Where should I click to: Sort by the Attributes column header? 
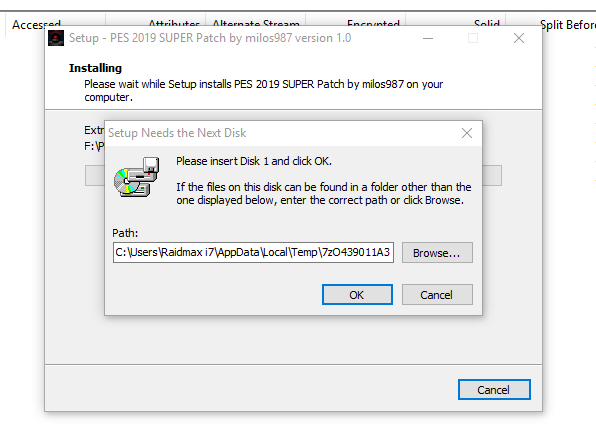(174, 24)
